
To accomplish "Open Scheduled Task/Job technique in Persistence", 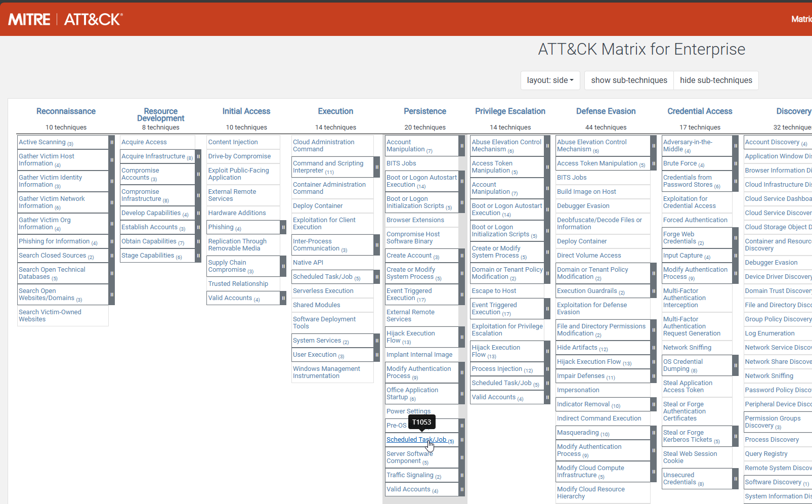I will click(416, 440).
